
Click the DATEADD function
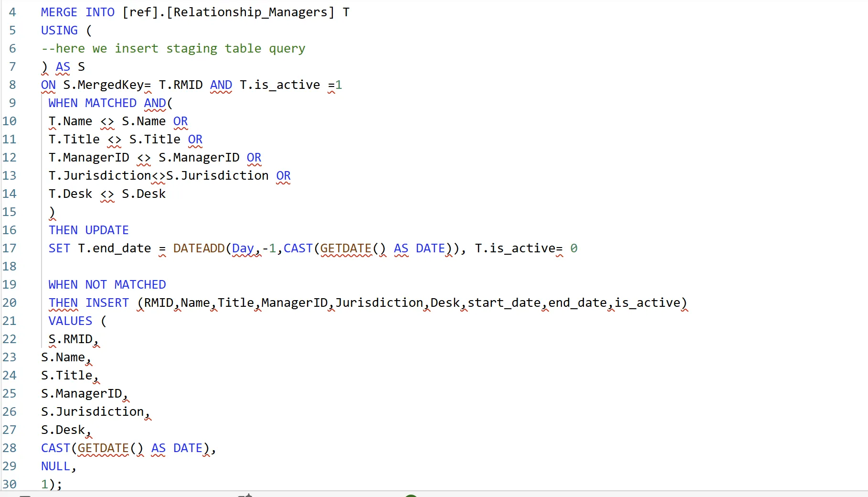(199, 248)
